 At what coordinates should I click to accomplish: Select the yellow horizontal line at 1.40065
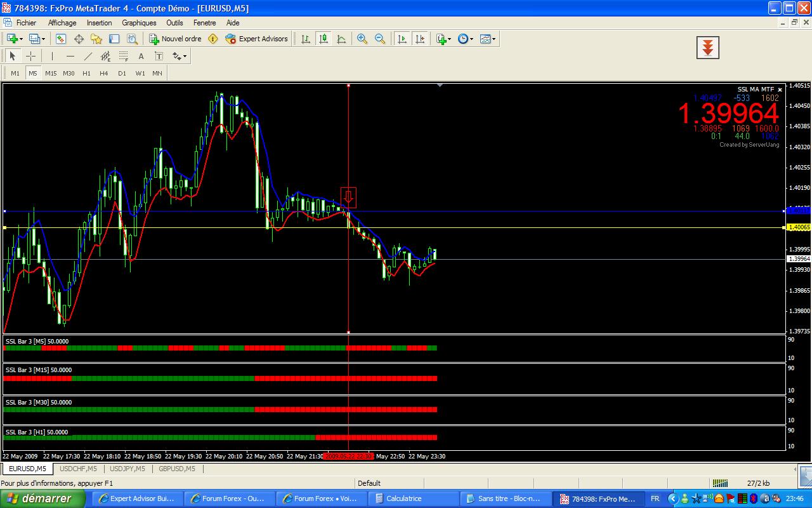pyautogui.click(x=190, y=227)
